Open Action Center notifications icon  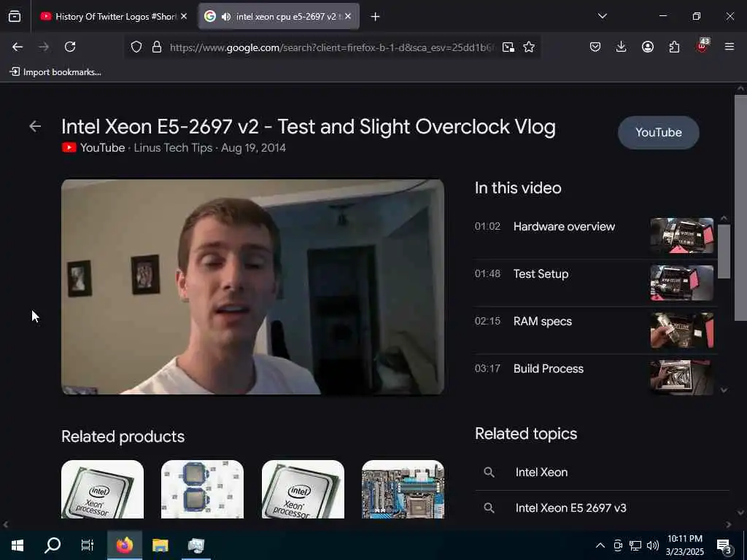point(724,545)
